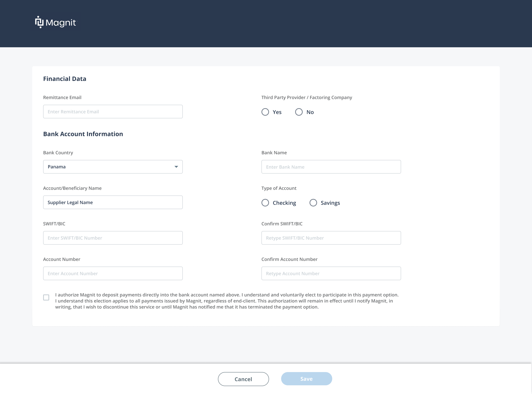
Task: Click the Type of Account label
Action: [279, 188]
